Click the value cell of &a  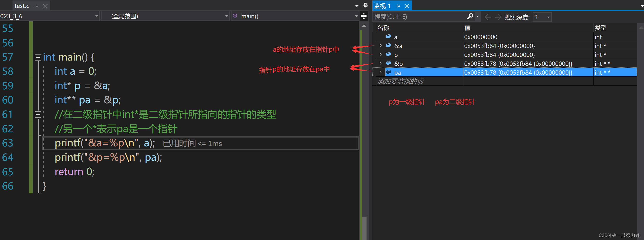[528, 46]
